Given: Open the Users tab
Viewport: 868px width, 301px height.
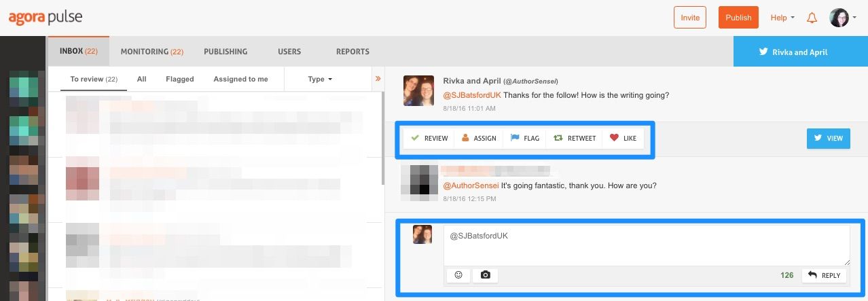Looking at the screenshot, I should point(289,51).
